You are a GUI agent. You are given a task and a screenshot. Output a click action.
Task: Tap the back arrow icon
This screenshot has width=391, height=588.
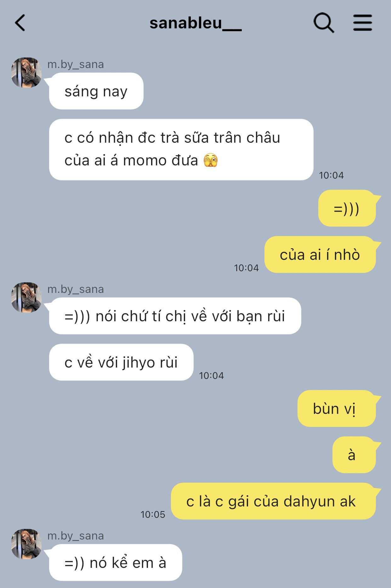coord(20,23)
